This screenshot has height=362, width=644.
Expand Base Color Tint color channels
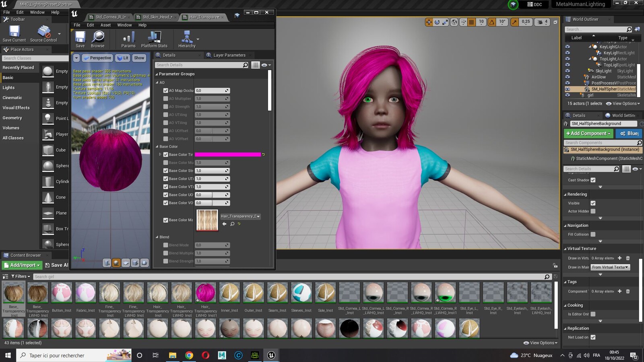tap(160, 154)
